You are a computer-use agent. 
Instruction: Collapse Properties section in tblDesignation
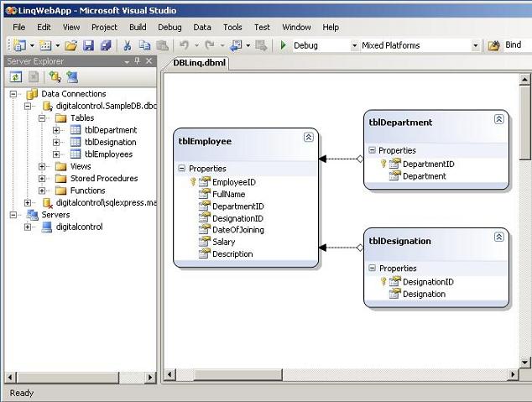pyautogui.click(x=373, y=268)
